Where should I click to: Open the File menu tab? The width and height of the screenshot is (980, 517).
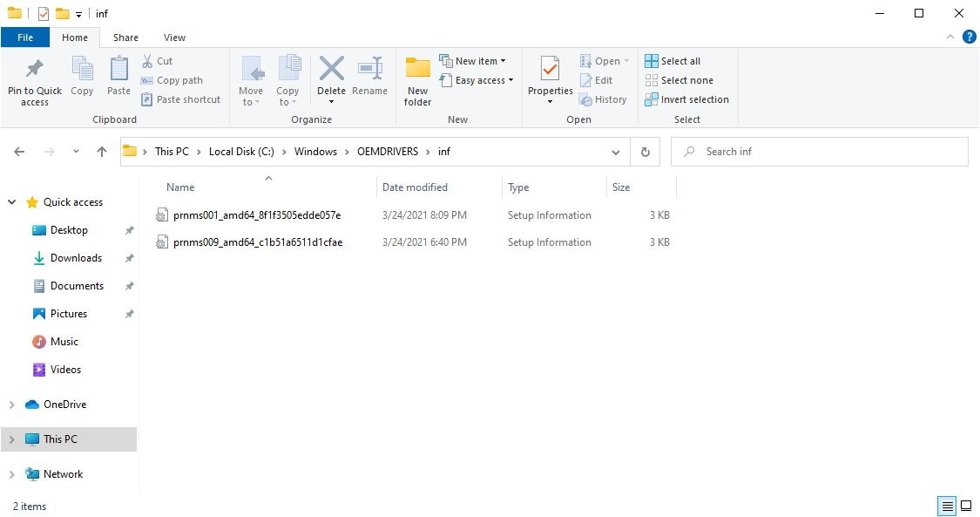click(25, 37)
